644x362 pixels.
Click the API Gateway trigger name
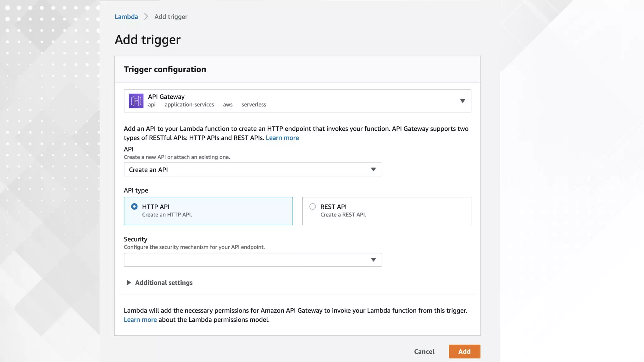point(166,97)
